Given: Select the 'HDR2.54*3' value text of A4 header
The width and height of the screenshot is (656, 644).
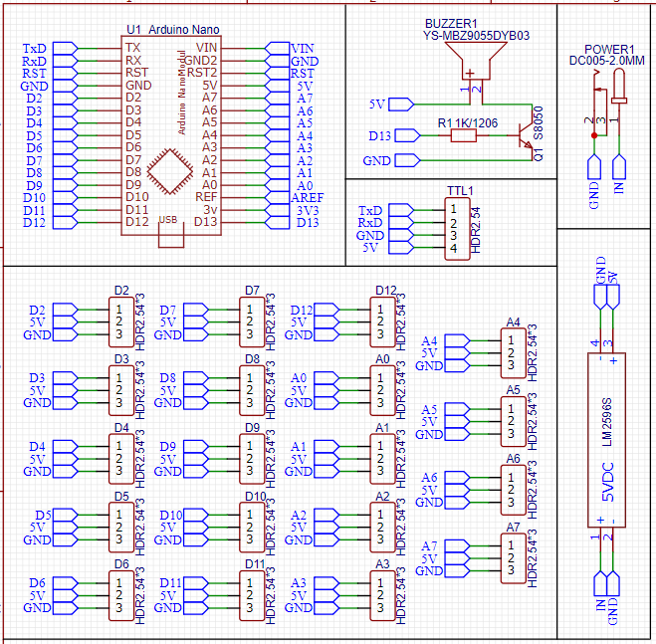Looking at the screenshot, I should click(x=532, y=352).
